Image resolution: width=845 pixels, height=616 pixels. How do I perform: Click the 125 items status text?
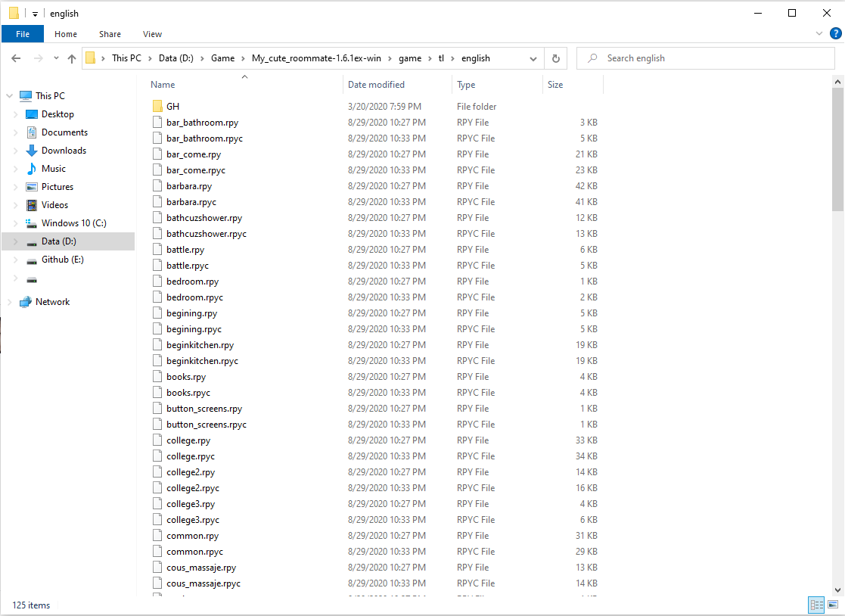pos(31,605)
